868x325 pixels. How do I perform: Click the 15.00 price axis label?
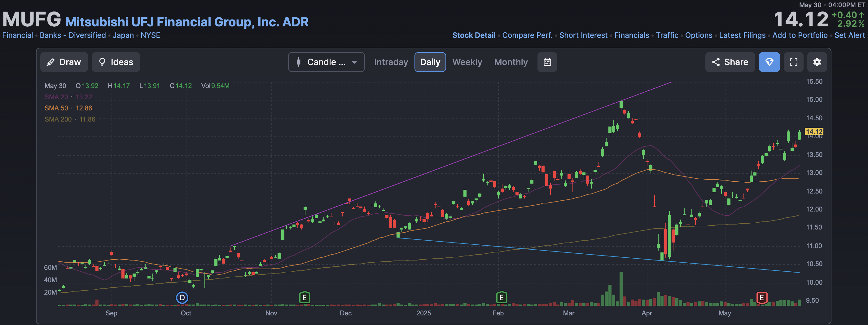point(814,100)
